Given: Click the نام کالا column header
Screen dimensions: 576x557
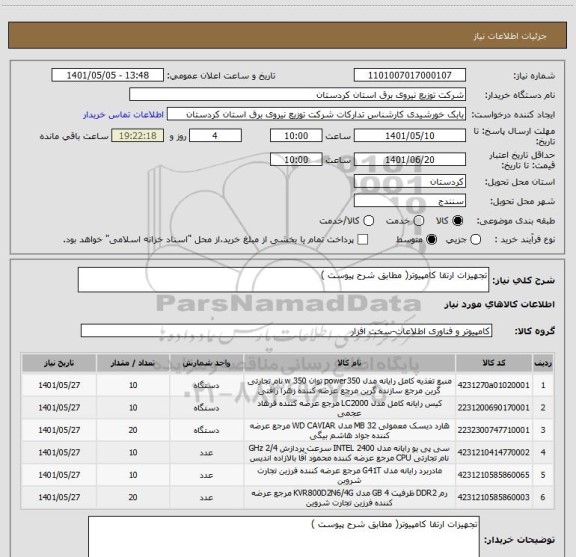Looking at the screenshot, I should click(x=349, y=363).
